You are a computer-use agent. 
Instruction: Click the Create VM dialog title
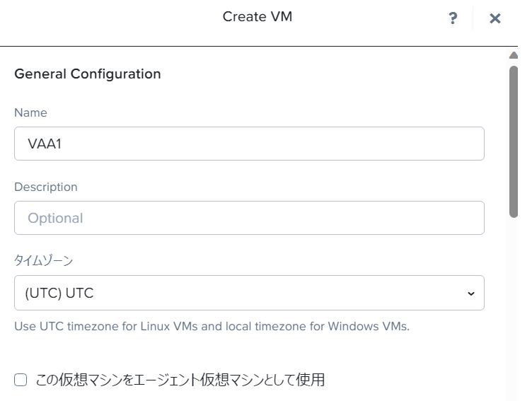tap(258, 16)
